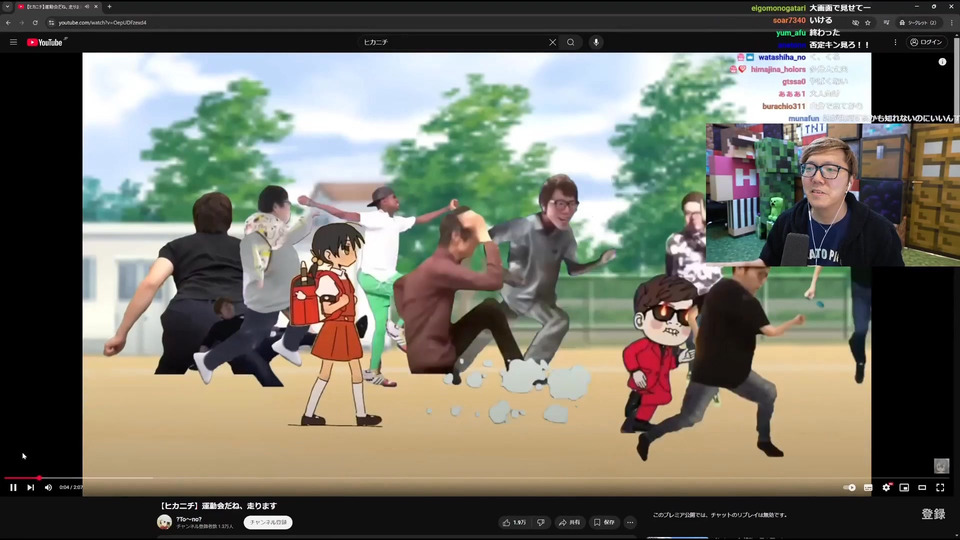
Task: Open a new browser tab
Action: (110, 7)
